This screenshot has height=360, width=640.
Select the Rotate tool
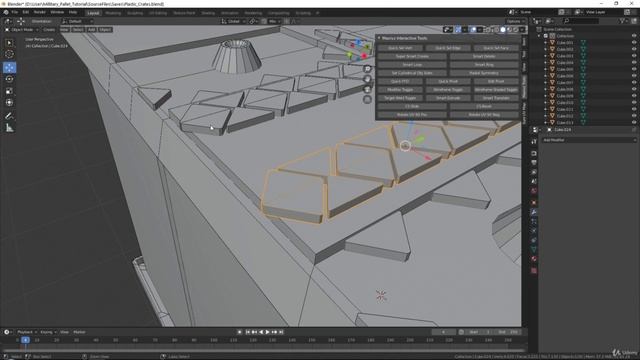(x=9, y=79)
